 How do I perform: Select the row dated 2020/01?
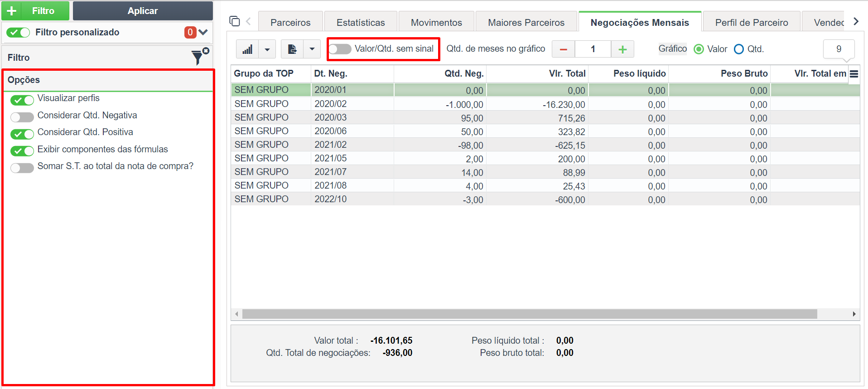545,90
